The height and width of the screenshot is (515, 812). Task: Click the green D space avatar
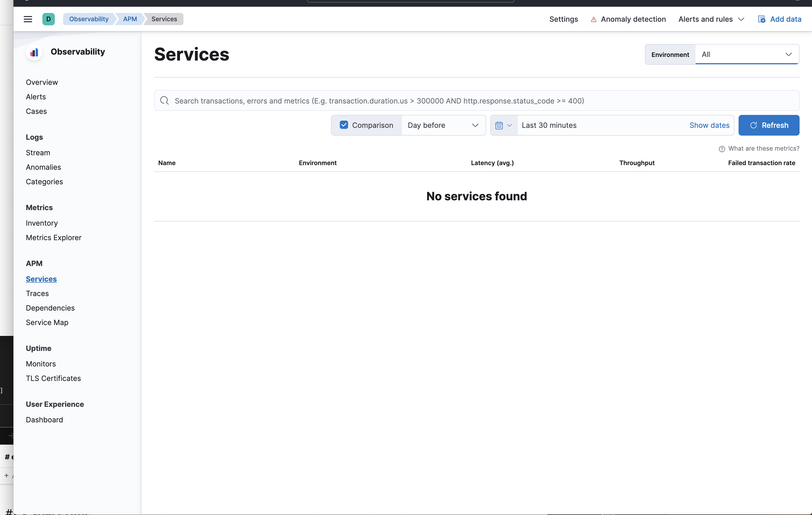49,19
